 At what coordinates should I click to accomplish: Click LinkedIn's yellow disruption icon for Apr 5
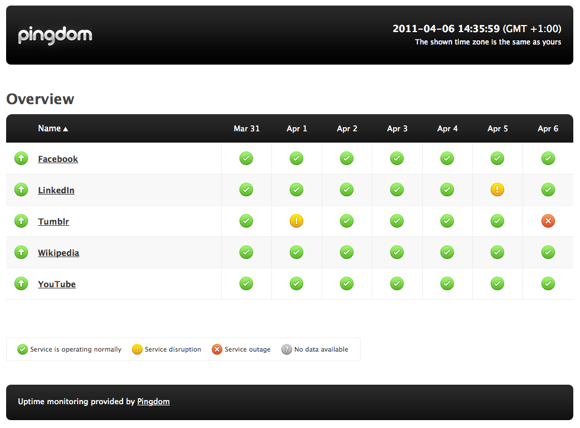[497, 190]
